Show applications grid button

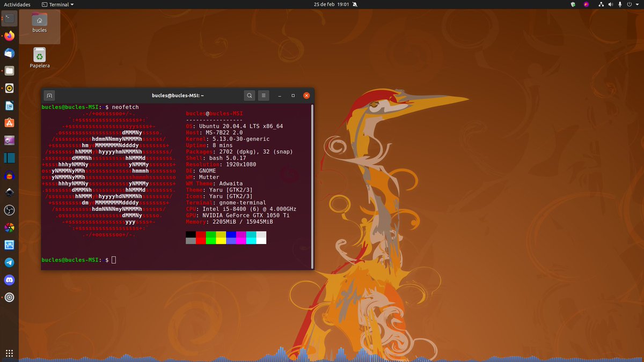(9, 353)
